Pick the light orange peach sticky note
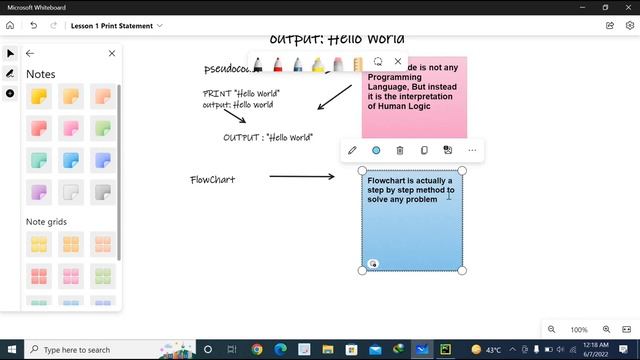The width and height of the screenshot is (640, 360). coord(103,97)
